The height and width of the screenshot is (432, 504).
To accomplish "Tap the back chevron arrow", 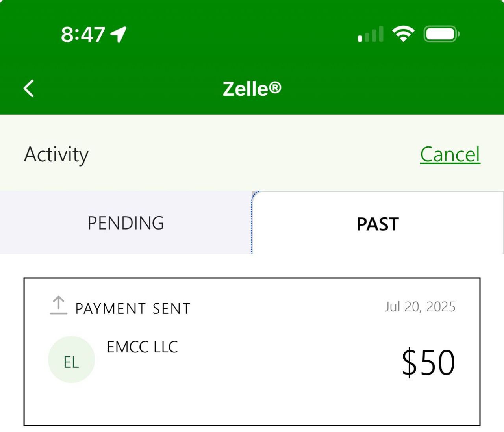I will pyautogui.click(x=29, y=88).
